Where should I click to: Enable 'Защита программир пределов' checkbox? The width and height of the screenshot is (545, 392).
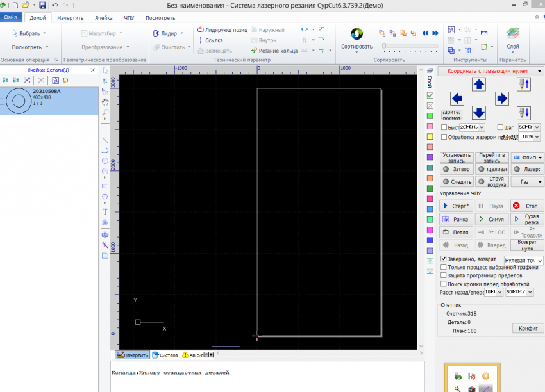[x=444, y=275]
